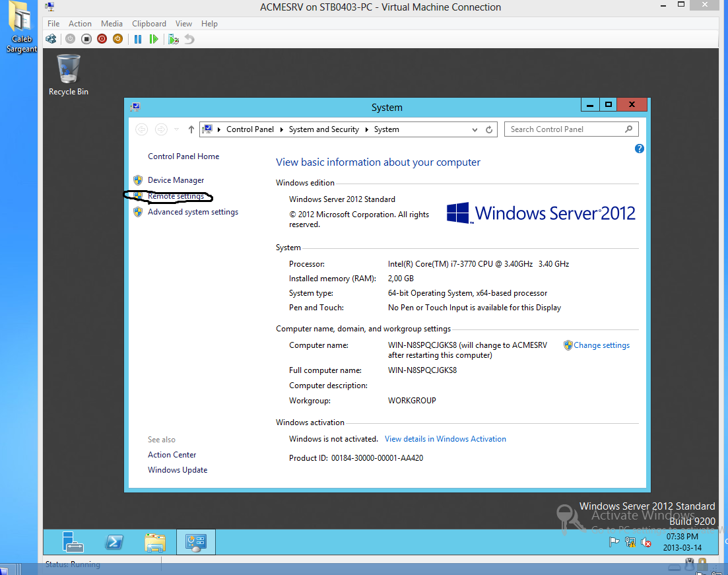Open Action Center flag in system tray
Screen dimensions: 728x575
click(x=614, y=542)
